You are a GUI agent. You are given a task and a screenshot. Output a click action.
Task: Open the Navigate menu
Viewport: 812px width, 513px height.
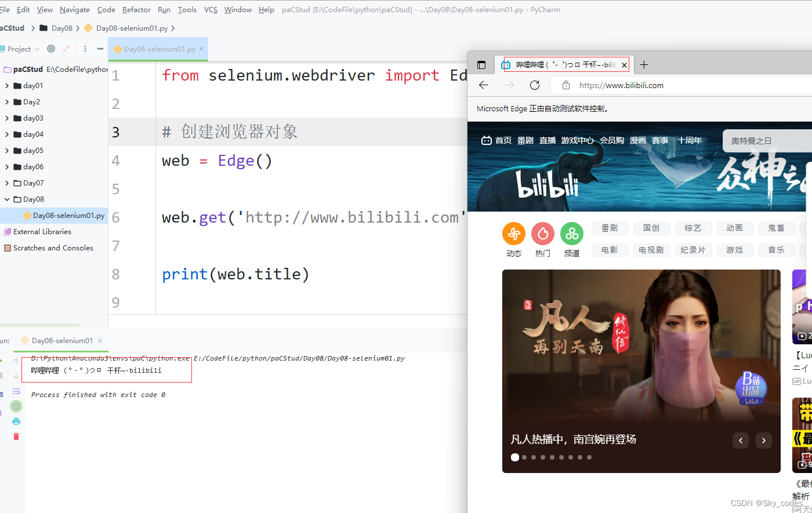click(x=75, y=9)
